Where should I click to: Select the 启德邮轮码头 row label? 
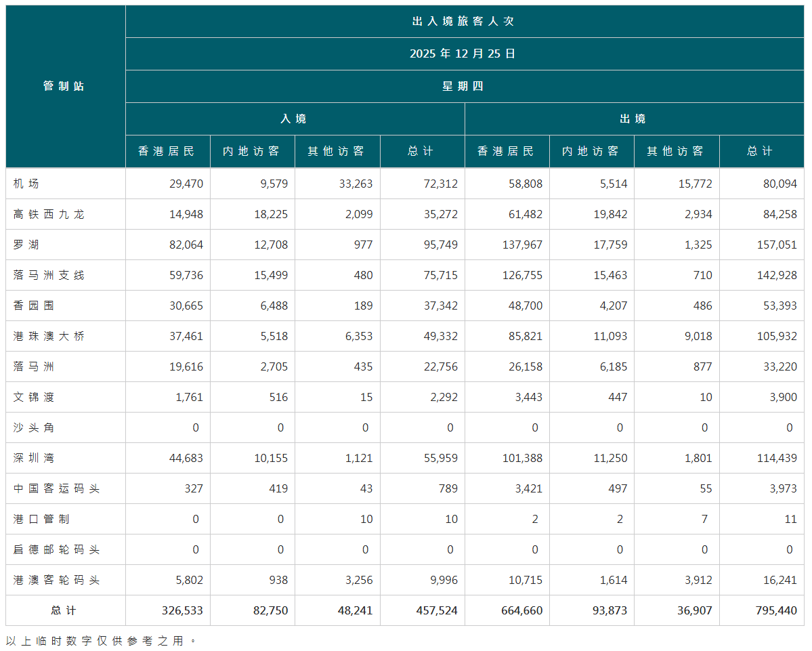click(x=56, y=549)
